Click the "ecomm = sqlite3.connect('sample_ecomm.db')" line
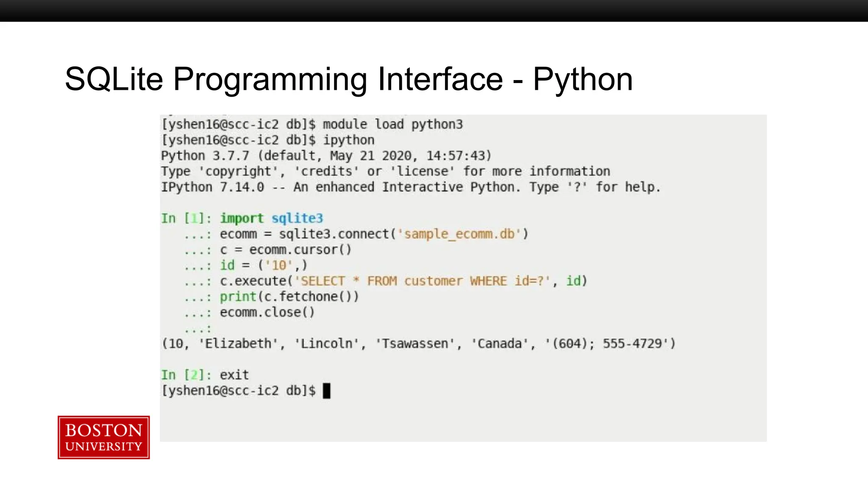Viewport: 868px width, 488px height. coord(356,234)
